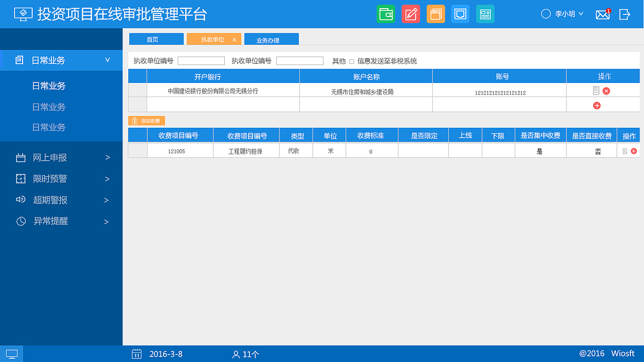The width and height of the screenshot is (644, 362).
Task: Switch to the 首页 tab
Action: [x=156, y=39]
